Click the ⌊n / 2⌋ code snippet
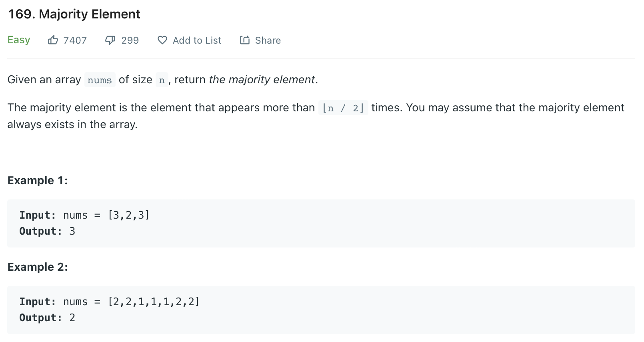Image resolution: width=644 pixels, height=342 pixels. (x=343, y=108)
